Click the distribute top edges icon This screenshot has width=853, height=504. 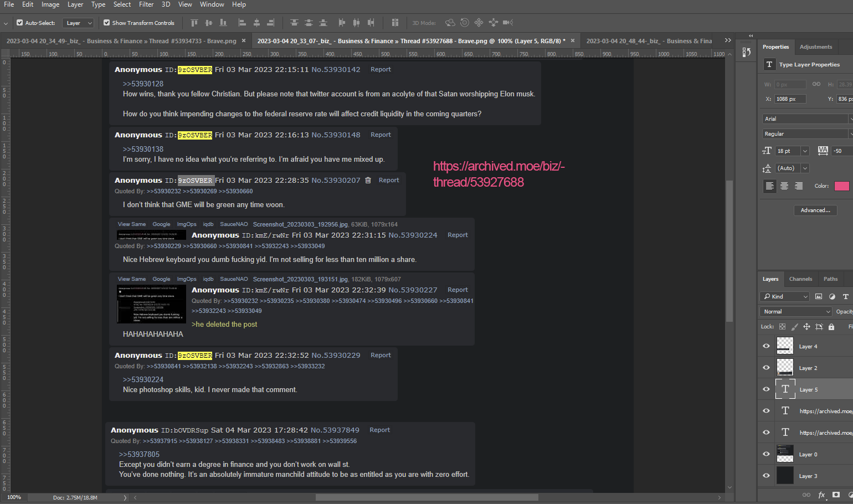[294, 23]
